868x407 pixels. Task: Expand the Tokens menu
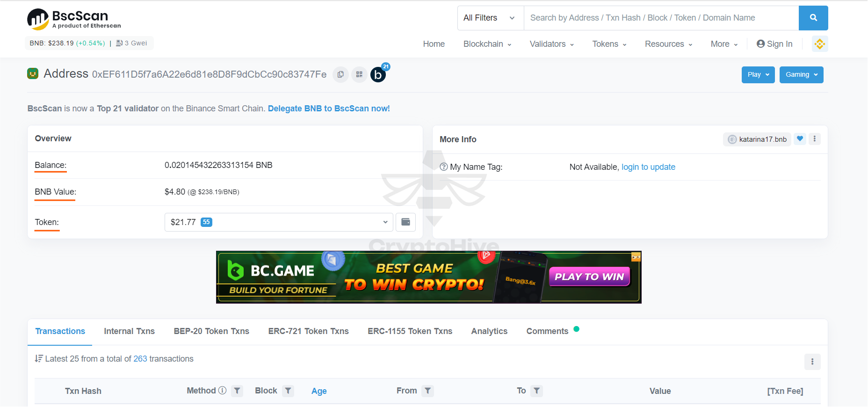click(609, 44)
